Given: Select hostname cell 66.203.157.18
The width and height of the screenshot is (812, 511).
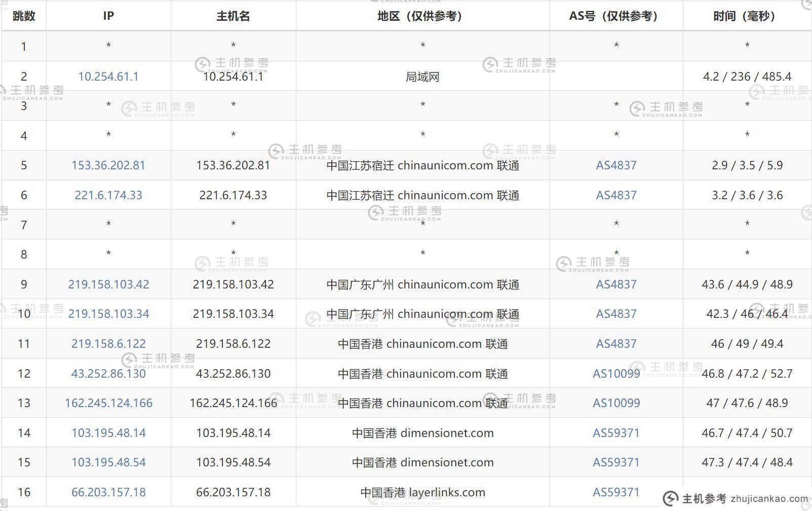Looking at the screenshot, I should (x=233, y=492).
